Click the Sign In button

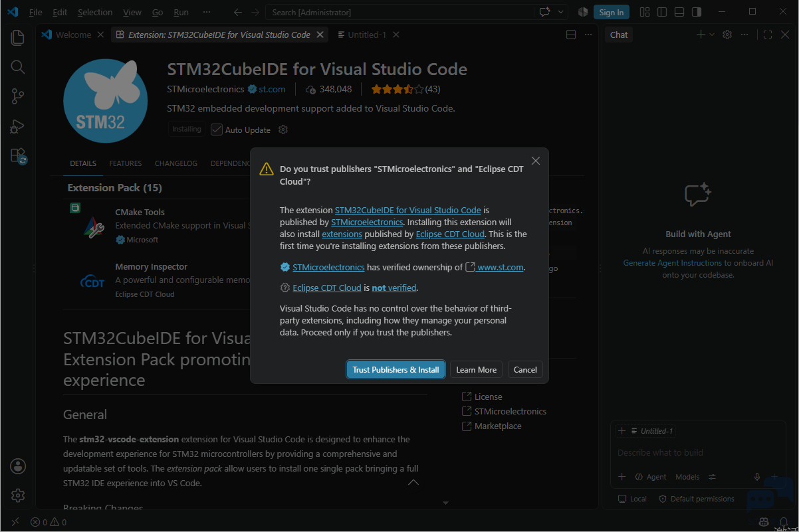coord(612,12)
